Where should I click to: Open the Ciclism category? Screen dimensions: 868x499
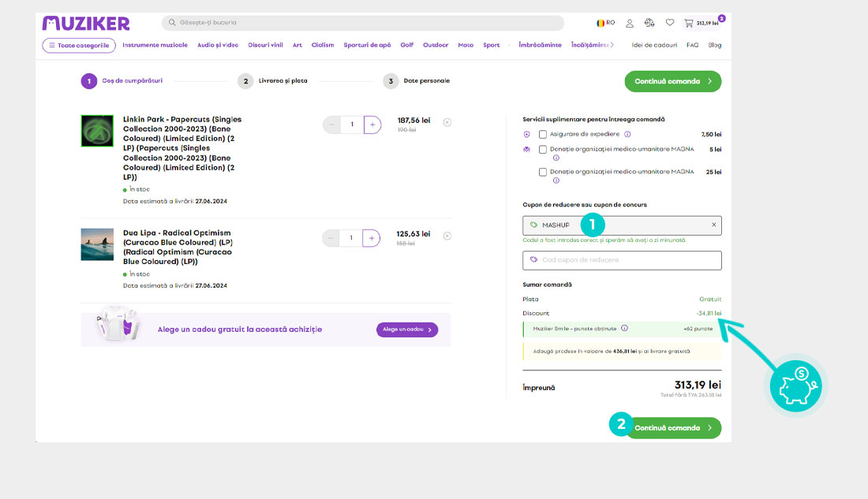point(323,45)
